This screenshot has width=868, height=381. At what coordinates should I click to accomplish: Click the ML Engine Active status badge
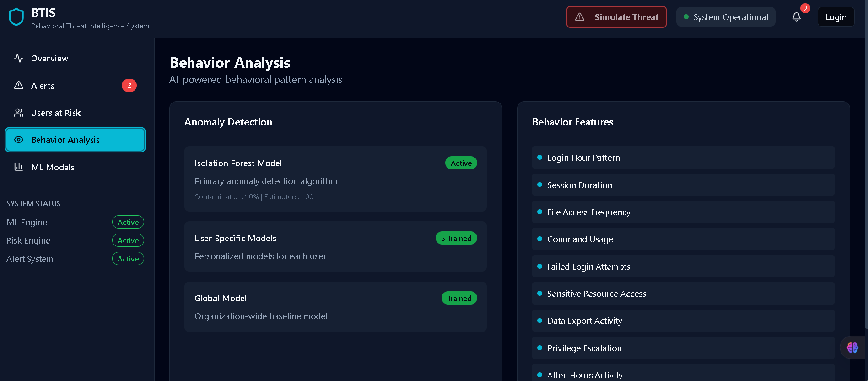tap(128, 222)
